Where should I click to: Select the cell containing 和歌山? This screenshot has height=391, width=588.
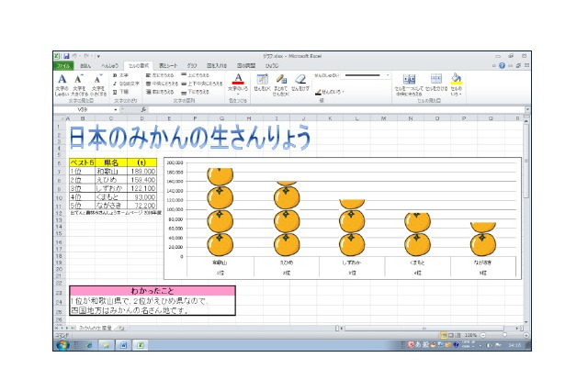[111, 171]
